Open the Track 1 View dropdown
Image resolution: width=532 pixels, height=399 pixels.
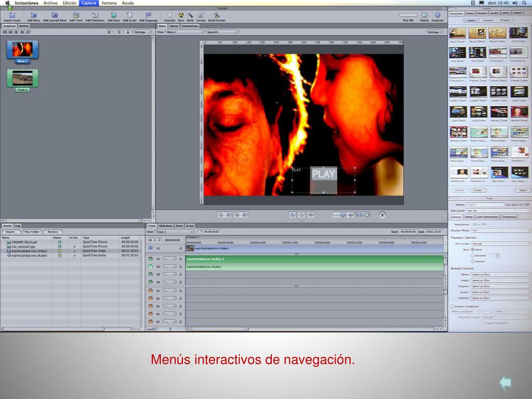(174, 232)
